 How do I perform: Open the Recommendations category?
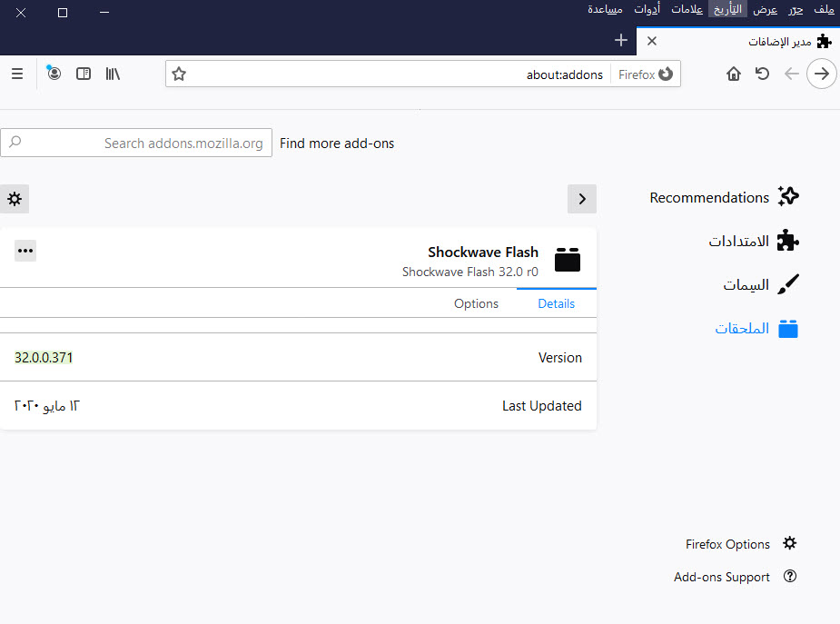tap(724, 198)
